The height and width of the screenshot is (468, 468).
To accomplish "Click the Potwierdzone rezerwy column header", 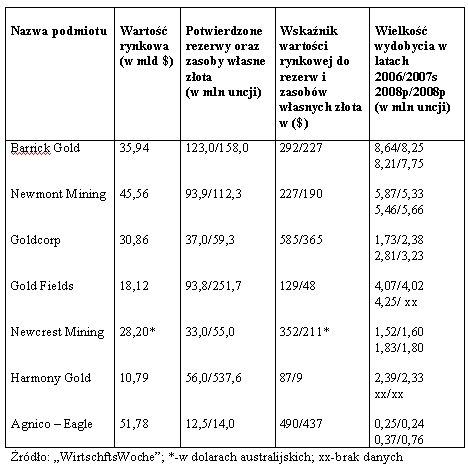I will [226, 61].
